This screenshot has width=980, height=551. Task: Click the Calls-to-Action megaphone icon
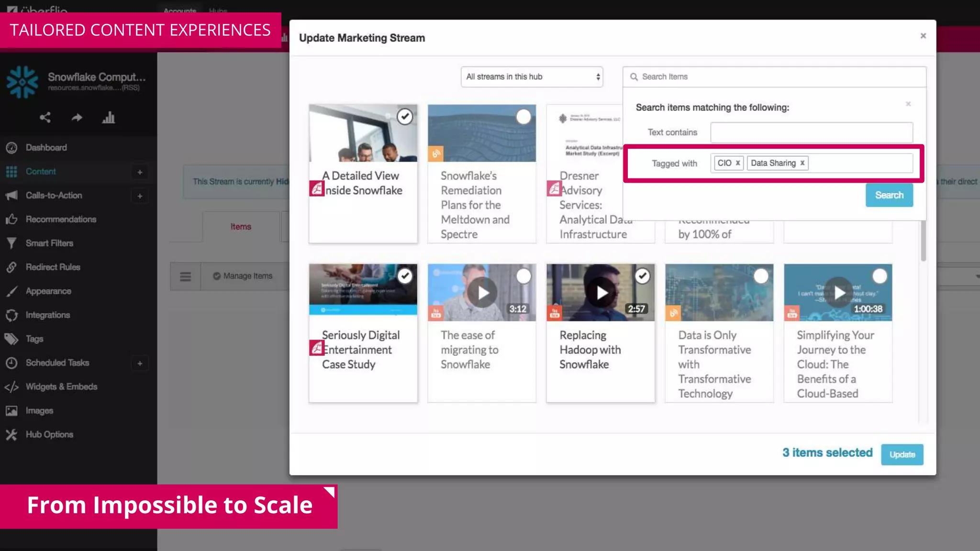point(11,195)
